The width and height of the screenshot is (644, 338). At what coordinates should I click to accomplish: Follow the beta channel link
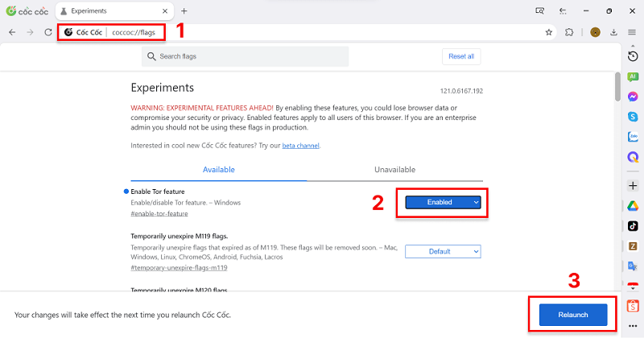point(300,146)
